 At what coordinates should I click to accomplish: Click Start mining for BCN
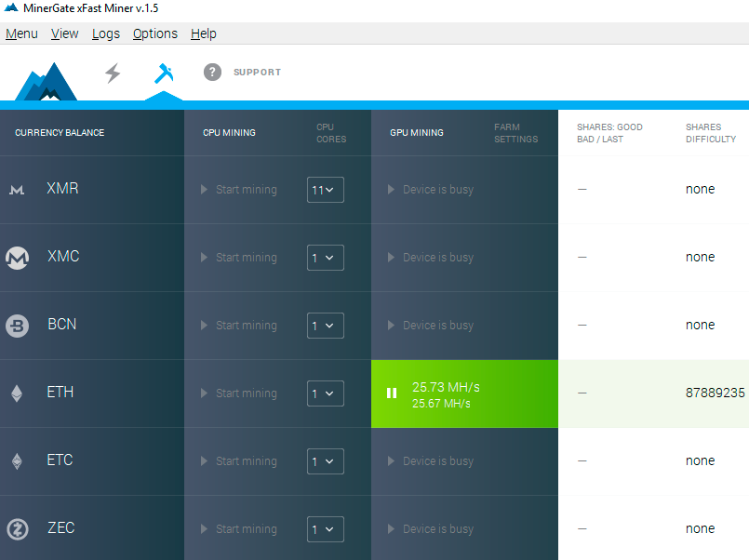click(x=237, y=325)
